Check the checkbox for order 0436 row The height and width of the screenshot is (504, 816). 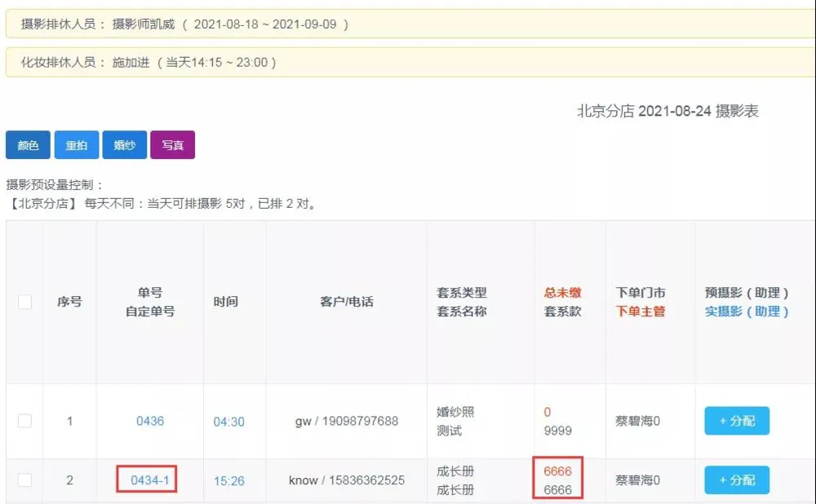[24, 421]
